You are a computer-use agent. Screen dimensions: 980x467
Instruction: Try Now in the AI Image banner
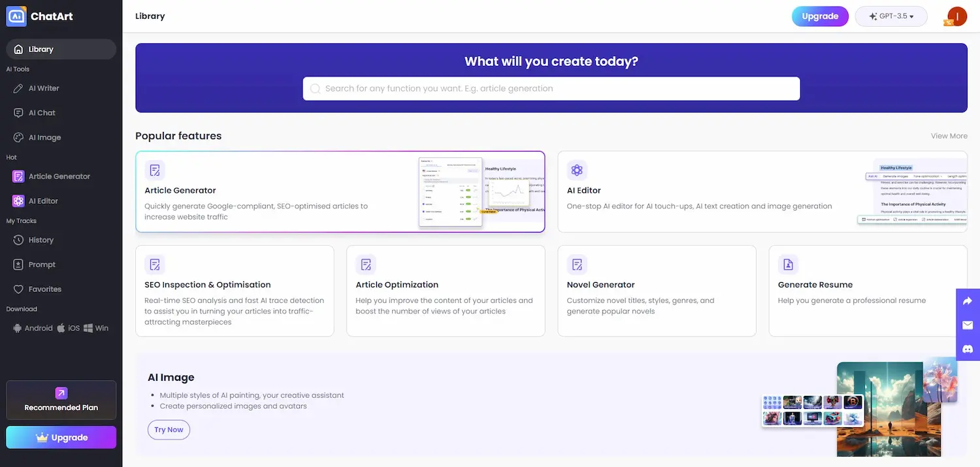169,429
